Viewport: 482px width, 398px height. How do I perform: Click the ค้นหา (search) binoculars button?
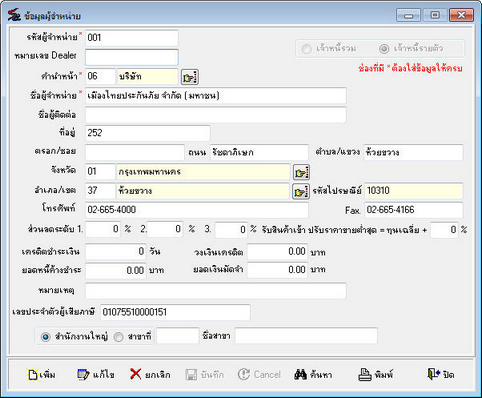[313, 375]
